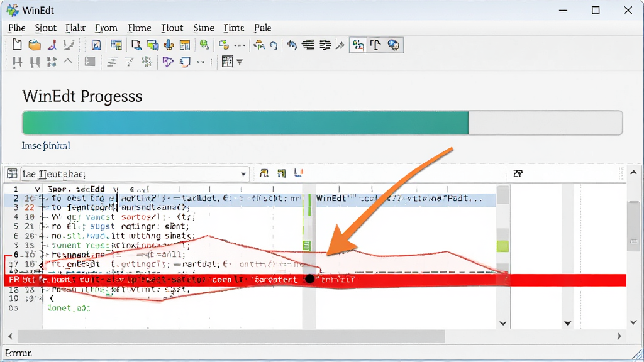Screen dimensions: 644x362
Task: Click the up arrow of the far-right scrollbar
Action: coord(634,173)
